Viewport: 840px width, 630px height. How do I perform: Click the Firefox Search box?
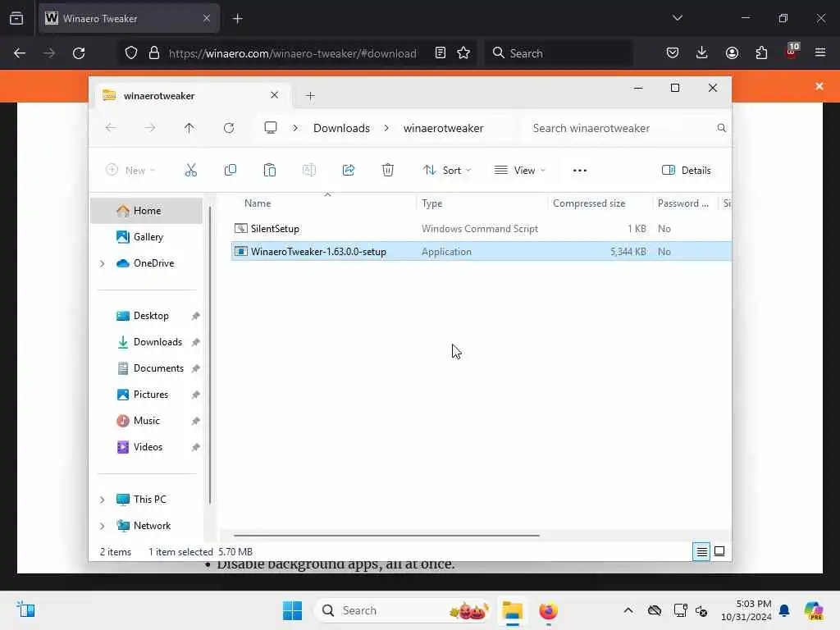pos(558,53)
